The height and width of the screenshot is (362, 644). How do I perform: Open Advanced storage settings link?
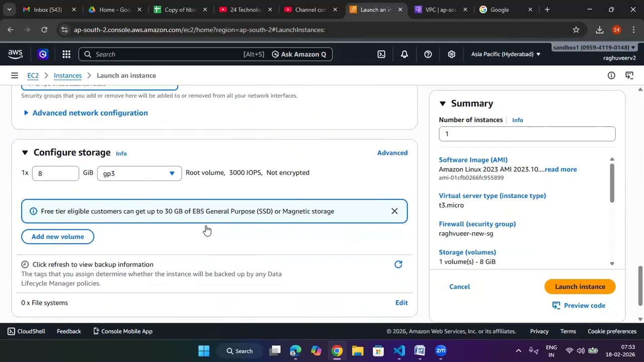point(392,153)
